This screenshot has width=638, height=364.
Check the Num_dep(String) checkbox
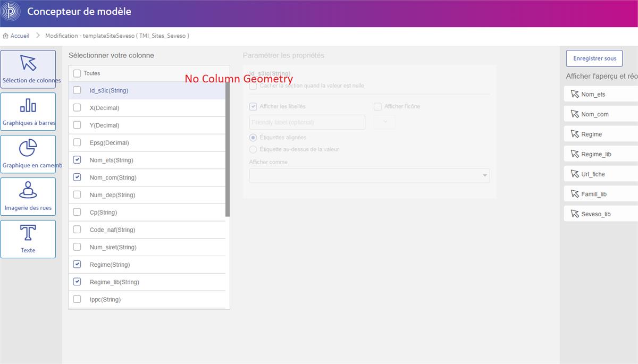click(77, 195)
